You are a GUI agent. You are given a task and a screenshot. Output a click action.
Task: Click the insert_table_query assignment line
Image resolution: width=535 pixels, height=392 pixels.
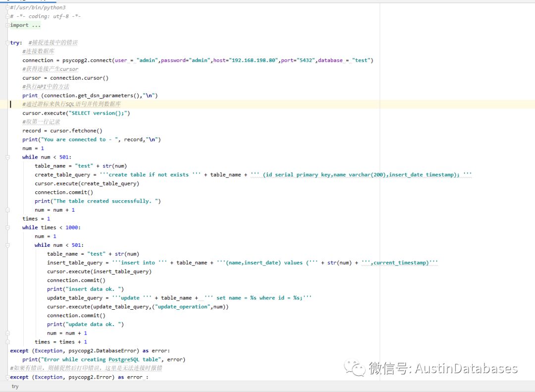(x=242, y=263)
